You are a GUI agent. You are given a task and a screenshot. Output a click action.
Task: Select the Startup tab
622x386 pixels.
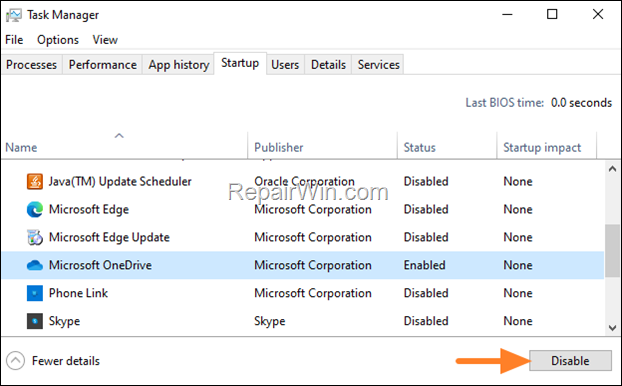click(240, 63)
